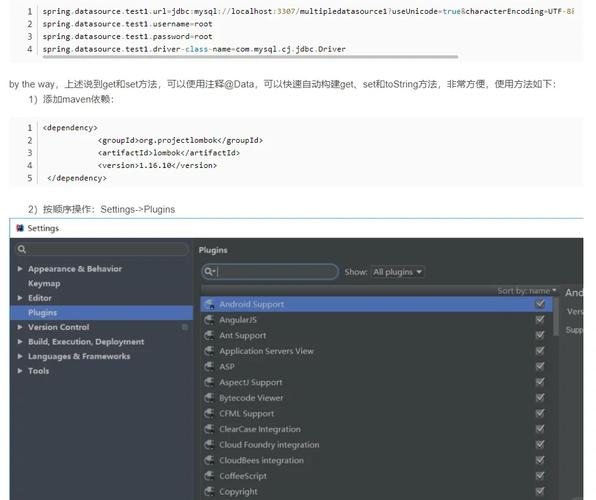The width and height of the screenshot is (596, 500).
Task: Open Version Control settings category
Action: pyautogui.click(x=59, y=327)
